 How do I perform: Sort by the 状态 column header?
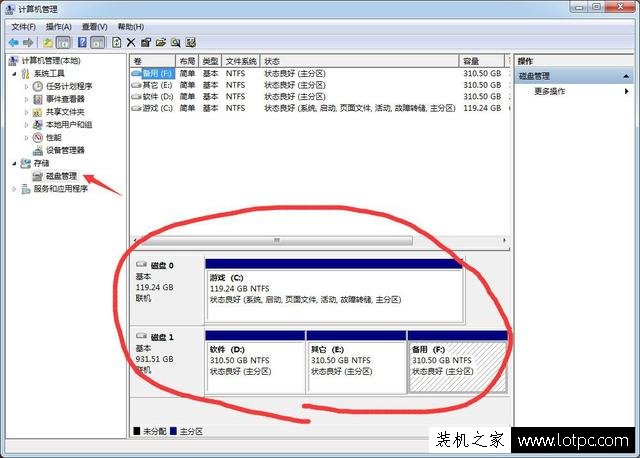[360, 61]
